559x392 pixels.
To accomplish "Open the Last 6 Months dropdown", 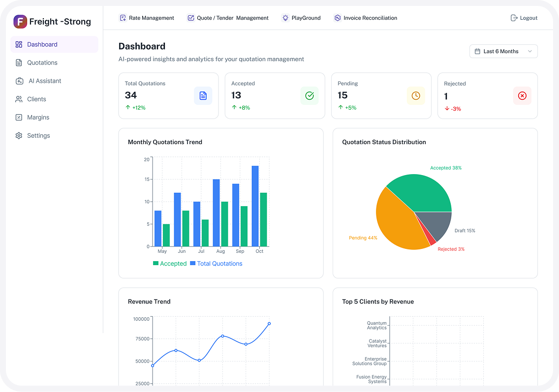I will pyautogui.click(x=503, y=52).
